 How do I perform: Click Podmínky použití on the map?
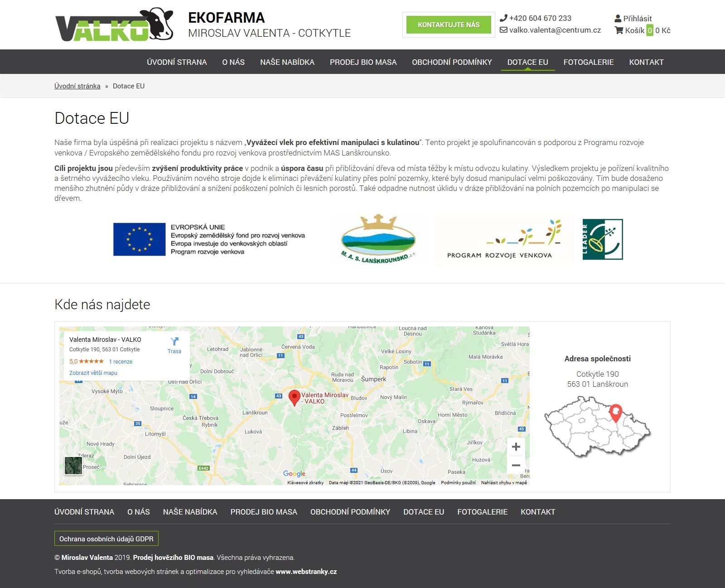click(458, 483)
